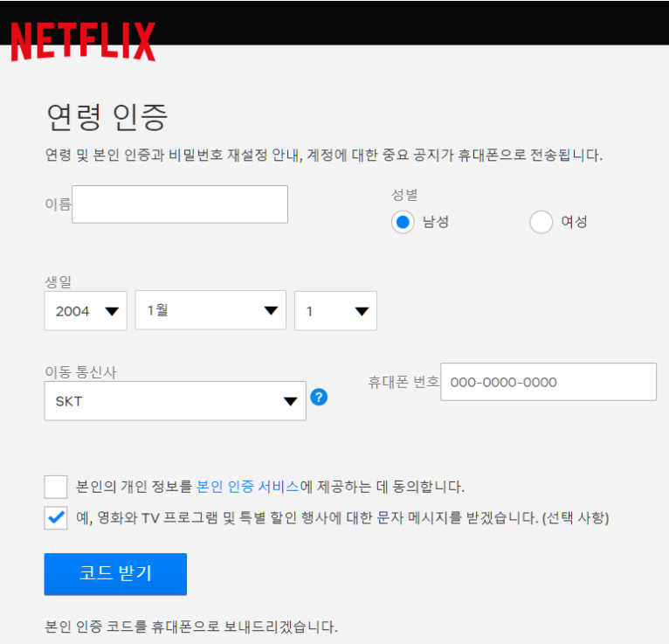Screen dimensions: 669x644
Task: Check the personal info consent checkbox
Action: 56,487
